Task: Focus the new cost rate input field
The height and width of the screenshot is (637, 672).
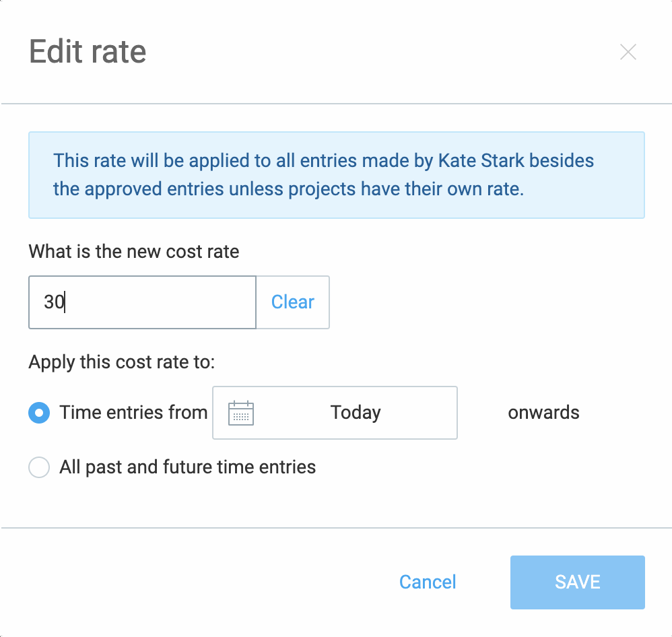Action: 142,302
